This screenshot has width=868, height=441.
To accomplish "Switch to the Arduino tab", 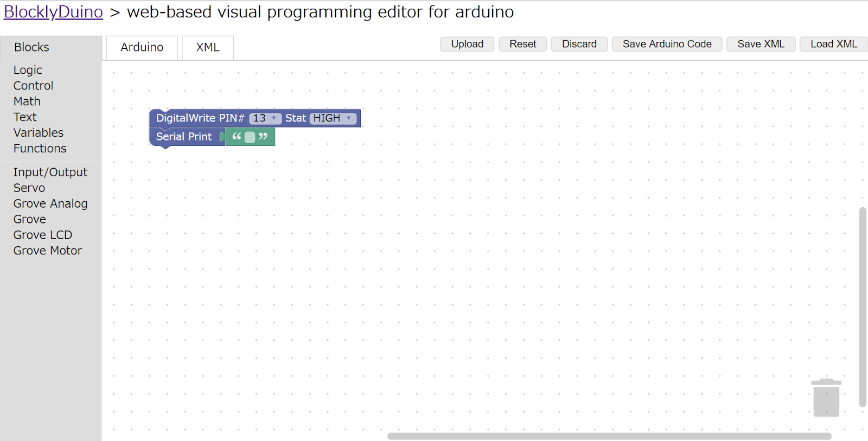I will [142, 48].
